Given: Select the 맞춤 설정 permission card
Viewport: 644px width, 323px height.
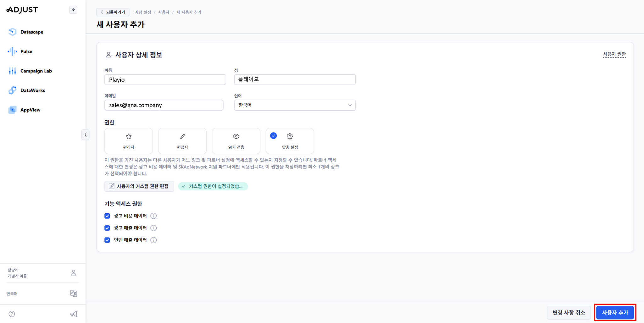Looking at the screenshot, I should 290,141.
